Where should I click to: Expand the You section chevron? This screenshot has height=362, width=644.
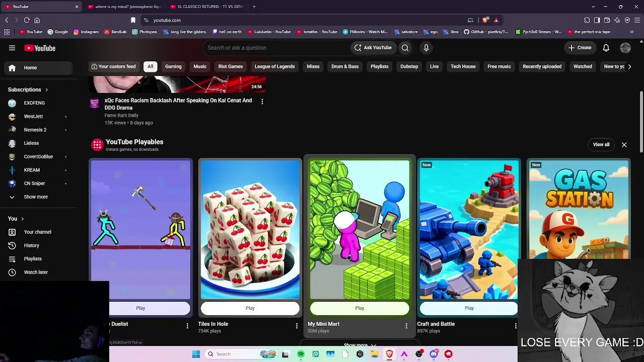(22, 219)
